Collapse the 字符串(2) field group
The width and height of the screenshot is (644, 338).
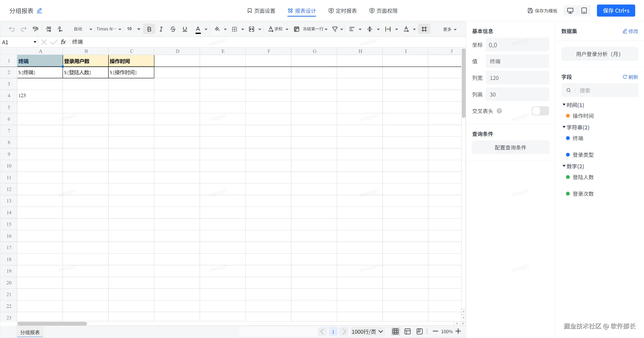(564, 127)
